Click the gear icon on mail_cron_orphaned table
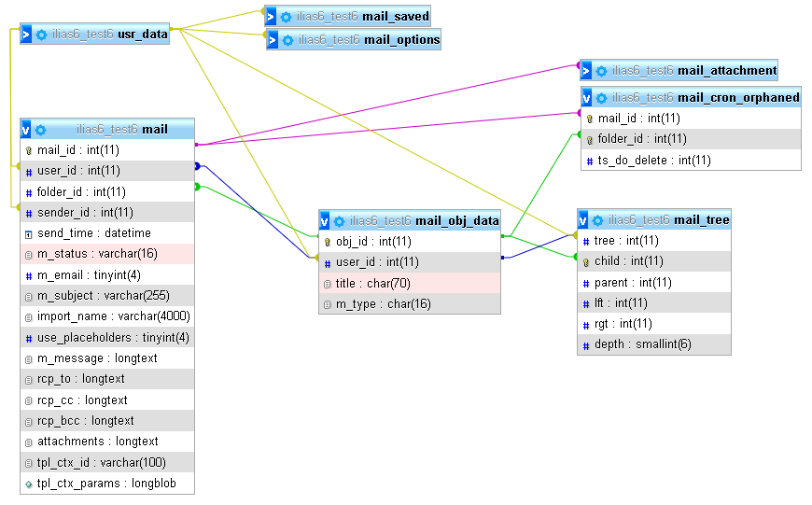Viewport: 812px width, 505px height. 602,97
